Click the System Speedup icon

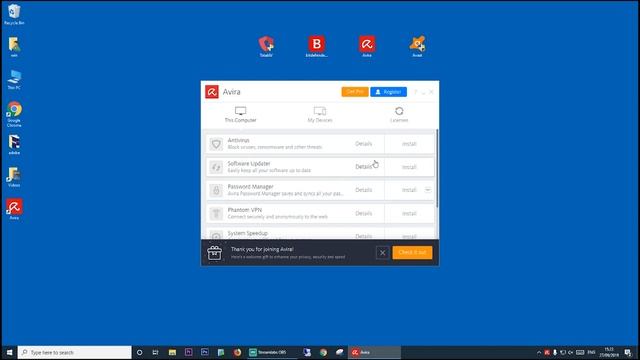click(x=216, y=235)
